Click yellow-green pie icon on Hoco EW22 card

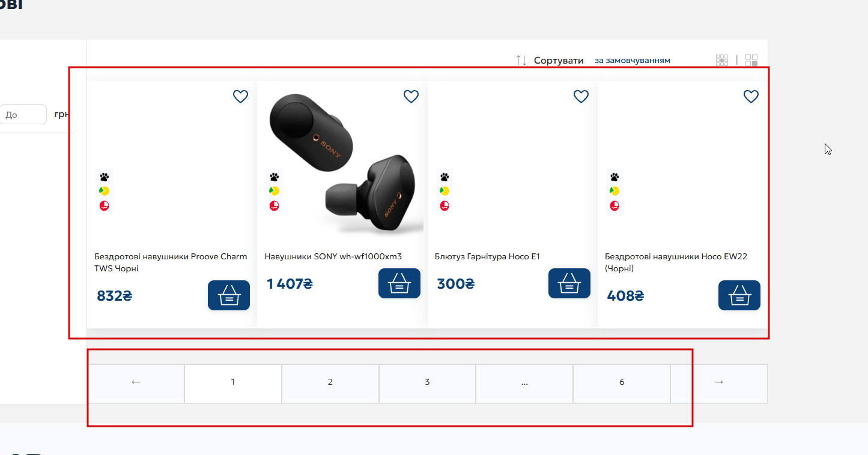tap(615, 191)
